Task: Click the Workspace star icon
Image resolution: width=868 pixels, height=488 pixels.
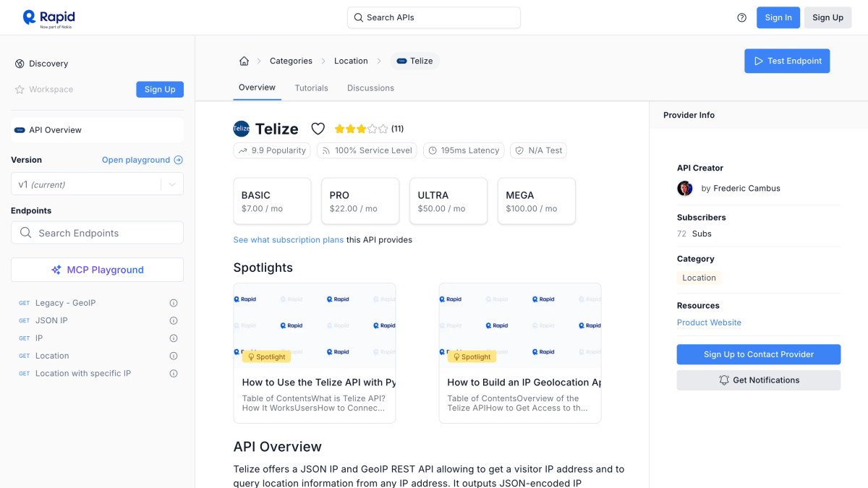Action: [20, 90]
